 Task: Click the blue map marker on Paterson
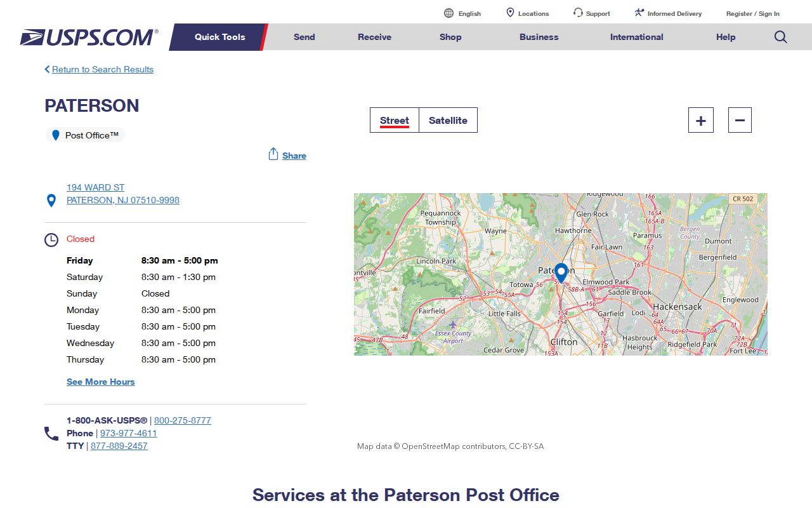[x=561, y=272]
